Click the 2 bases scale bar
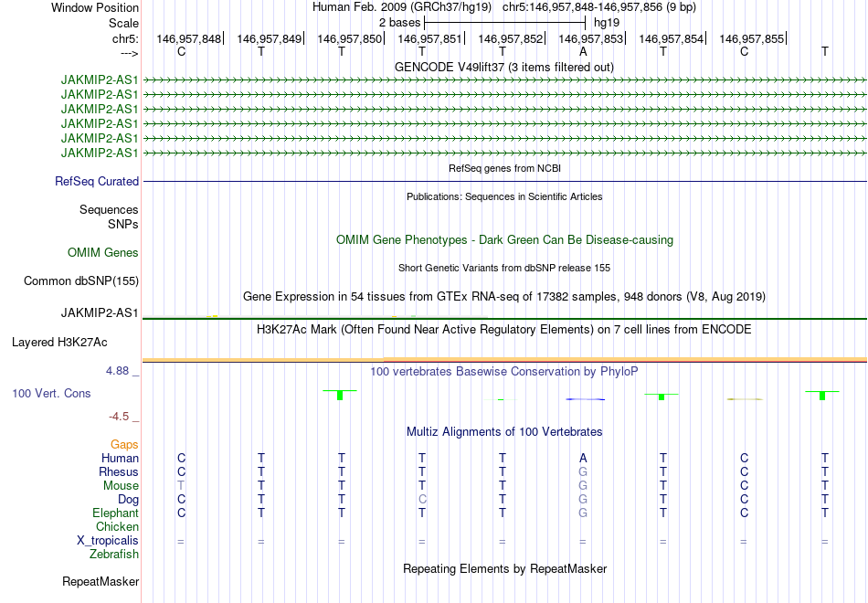Viewport: 868px width, 603px height. [504, 23]
